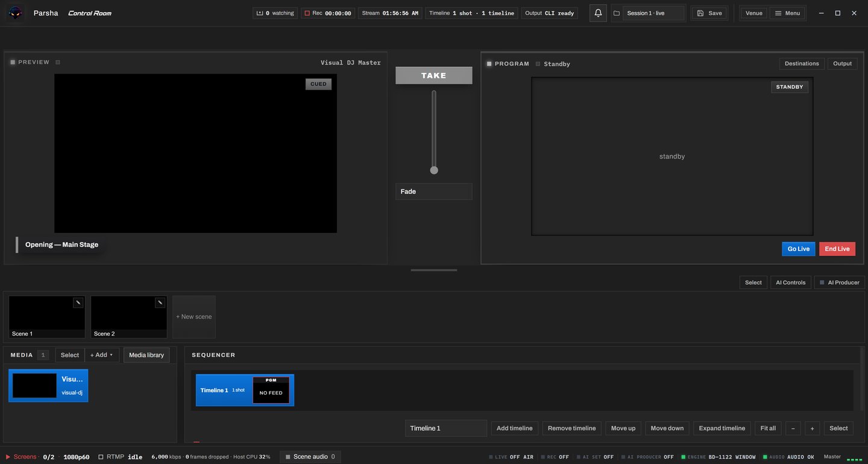This screenshot has width=868, height=464.
Task: Click the edit pencil on Scene 2
Action: (160, 303)
